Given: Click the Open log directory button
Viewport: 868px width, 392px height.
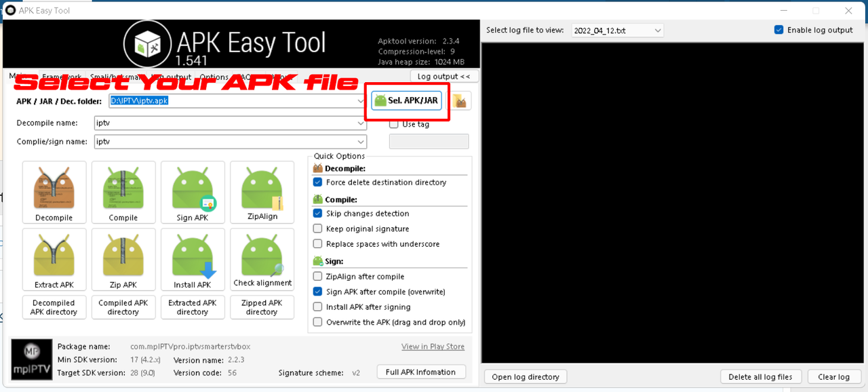Looking at the screenshot, I should (526, 377).
